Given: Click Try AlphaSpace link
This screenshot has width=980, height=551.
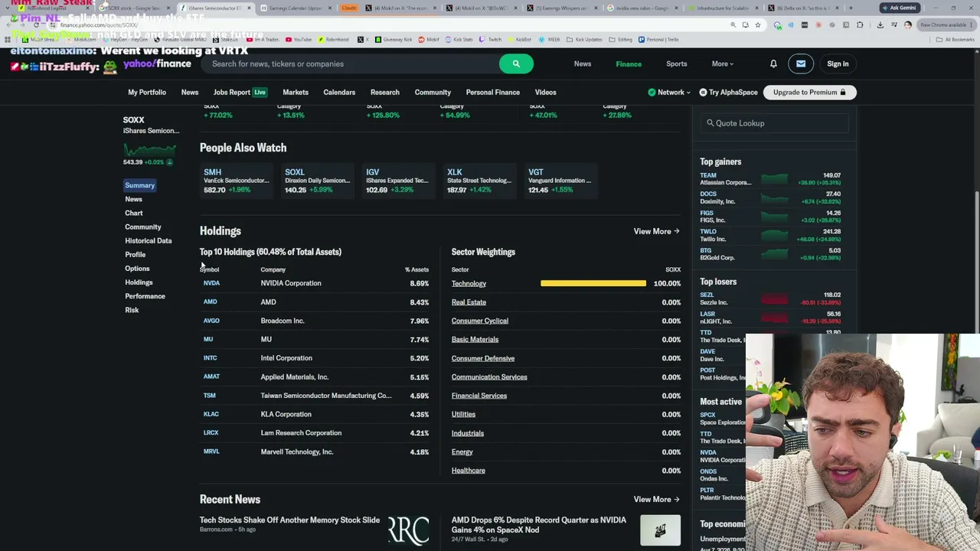Looking at the screenshot, I should 728,93.
